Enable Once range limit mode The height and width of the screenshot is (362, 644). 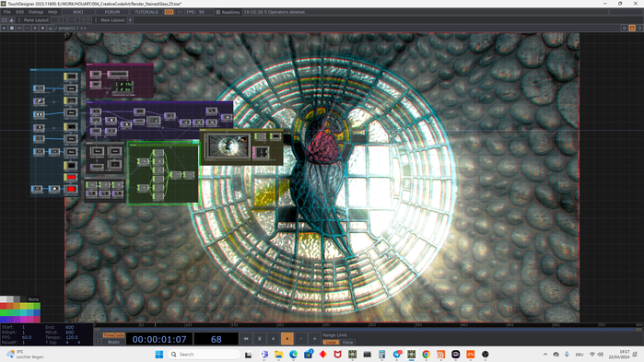pyautogui.click(x=347, y=343)
